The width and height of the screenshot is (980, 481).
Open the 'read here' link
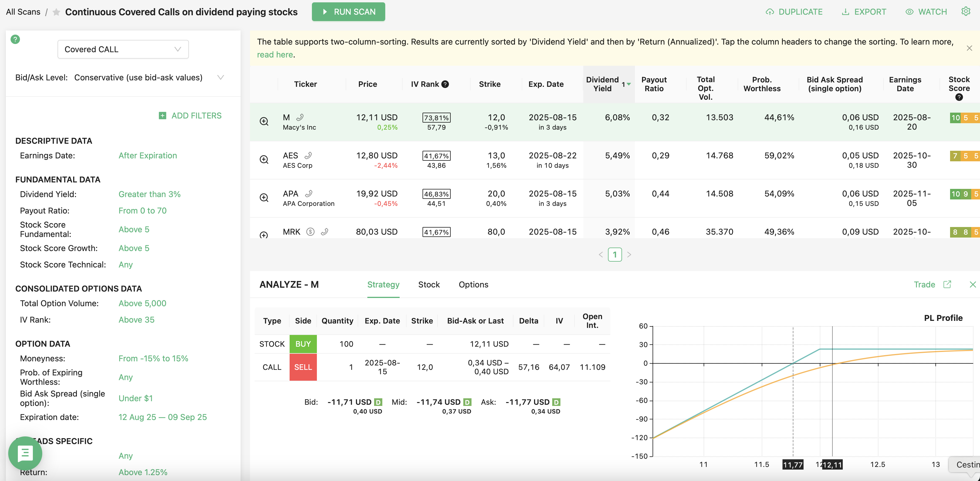tap(275, 54)
